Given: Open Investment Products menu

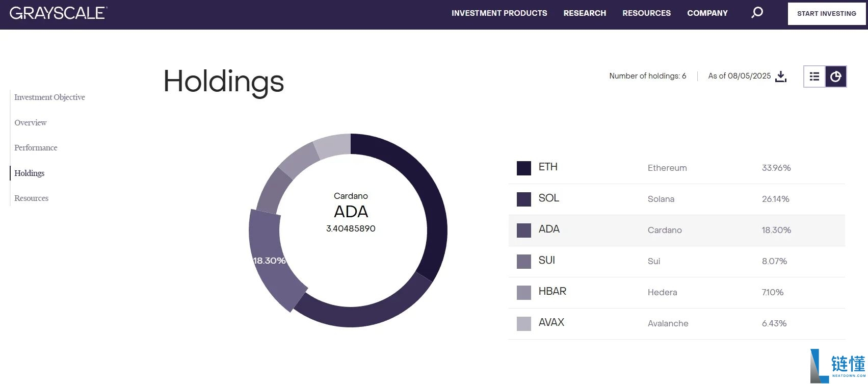Looking at the screenshot, I should 499,13.
